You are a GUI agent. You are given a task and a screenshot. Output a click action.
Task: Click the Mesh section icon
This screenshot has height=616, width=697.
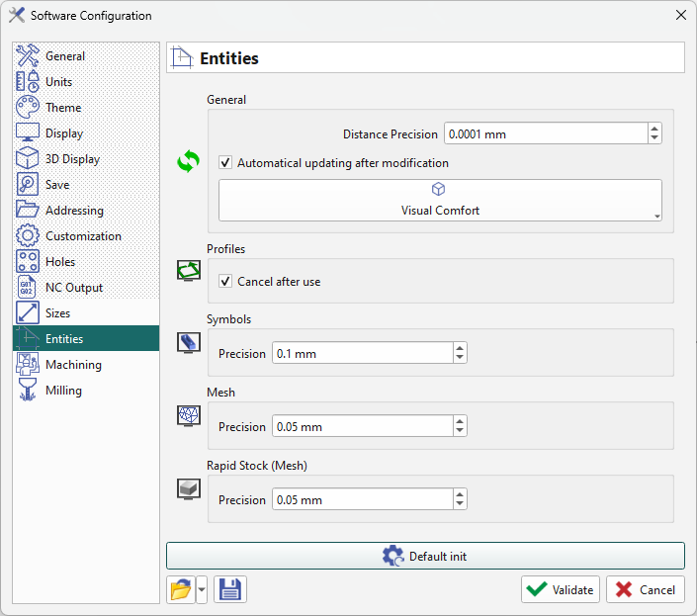tap(188, 415)
